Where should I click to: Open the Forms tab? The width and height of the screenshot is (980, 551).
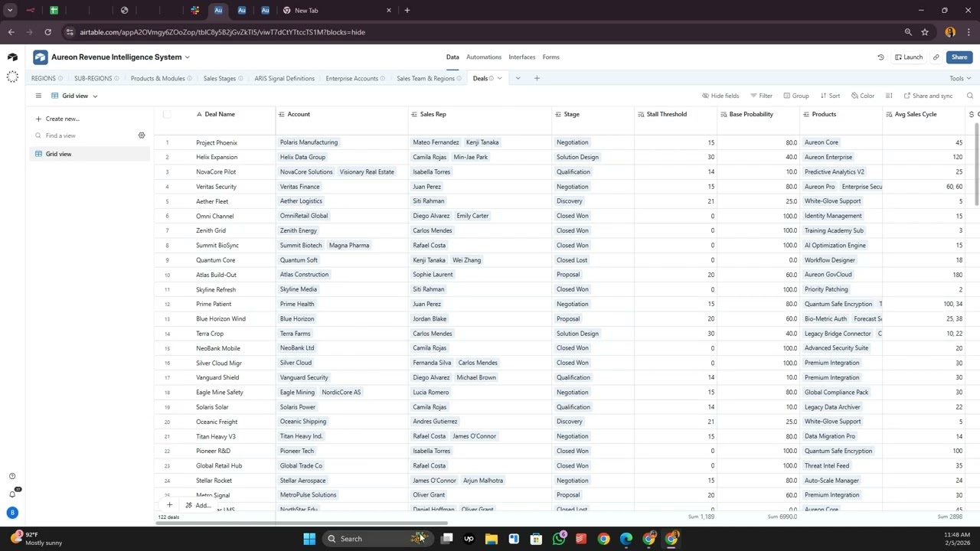(x=550, y=57)
